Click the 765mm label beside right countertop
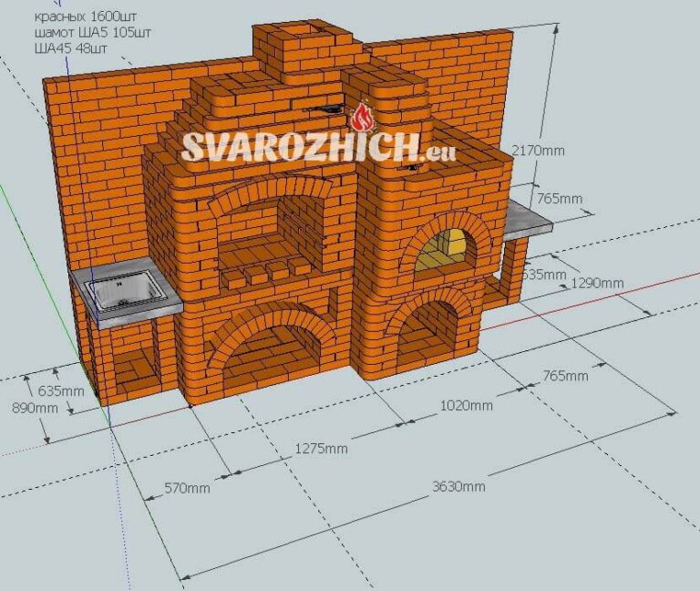Viewport: 700px width, 591px height. coord(561,198)
